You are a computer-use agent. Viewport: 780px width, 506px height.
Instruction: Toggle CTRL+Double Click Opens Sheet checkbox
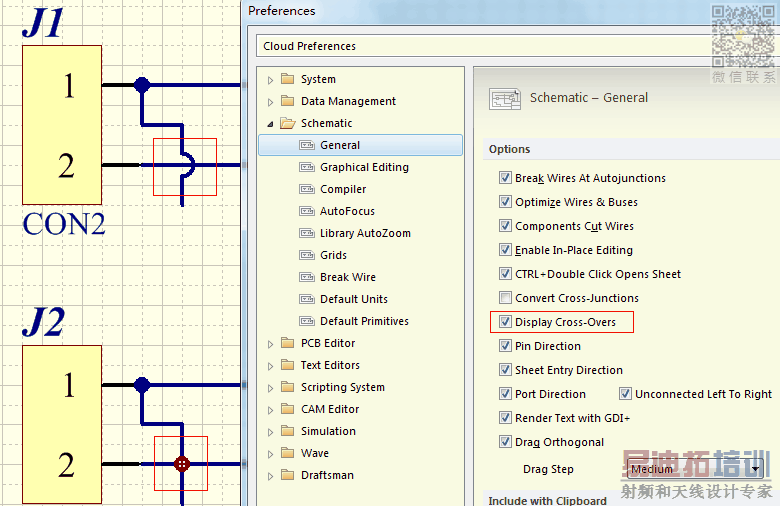tap(505, 274)
